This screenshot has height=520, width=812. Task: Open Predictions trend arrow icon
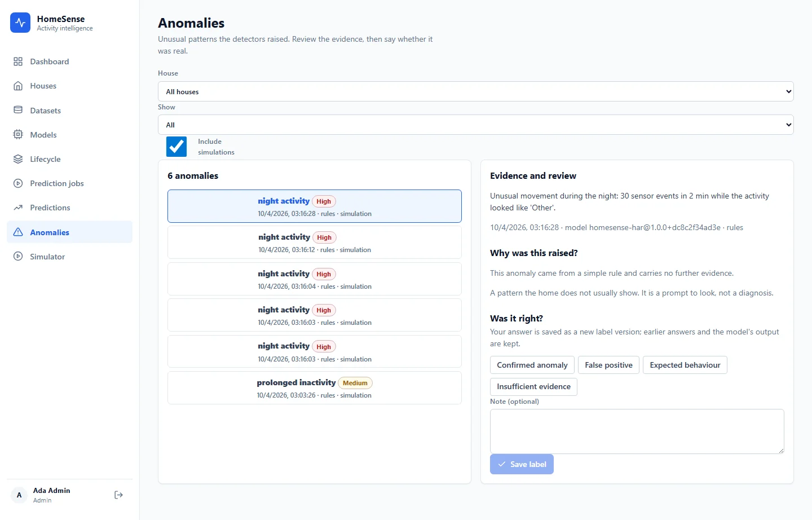click(18, 208)
